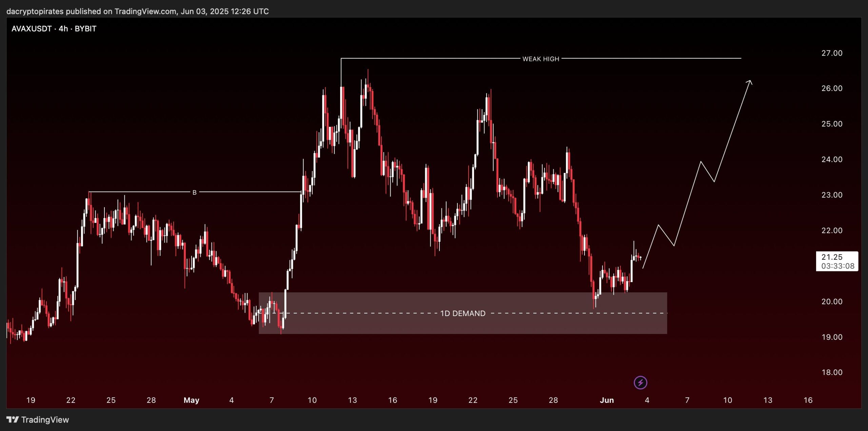Viewport: 868px width, 431px height.
Task: Click the current price label 21.25
Action: (832, 257)
